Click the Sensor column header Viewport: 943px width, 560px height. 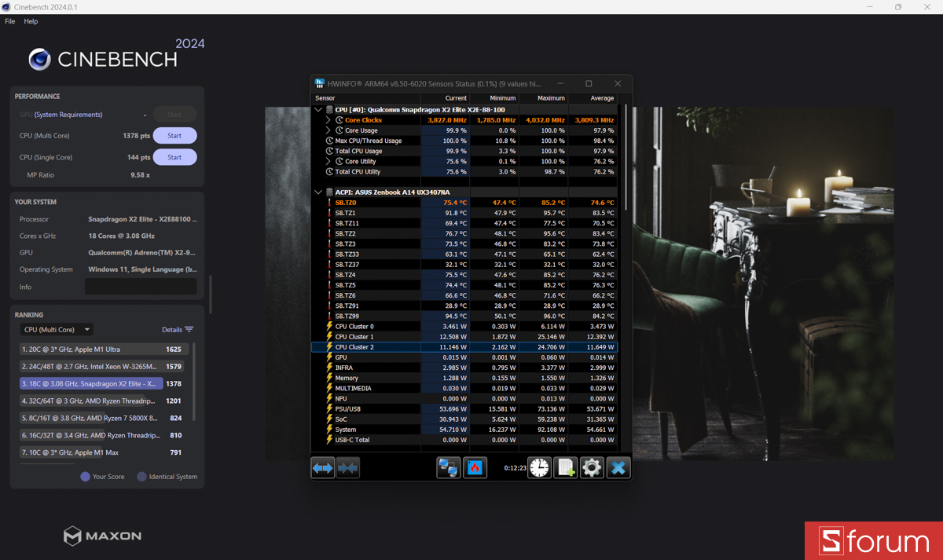point(367,98)
